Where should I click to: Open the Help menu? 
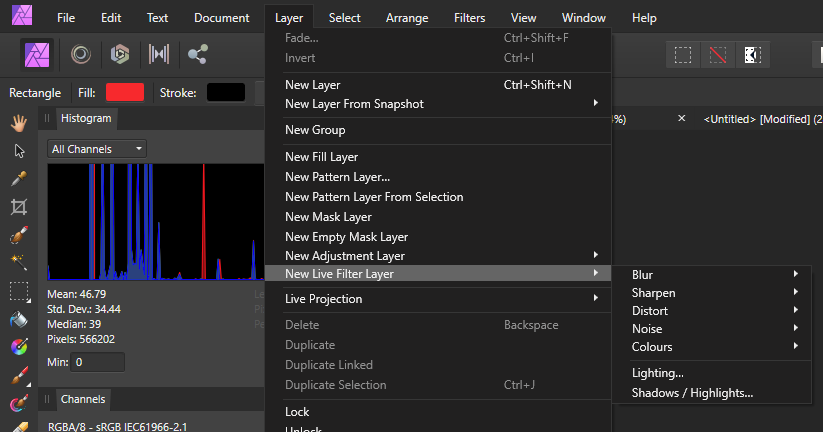[644, 18]
